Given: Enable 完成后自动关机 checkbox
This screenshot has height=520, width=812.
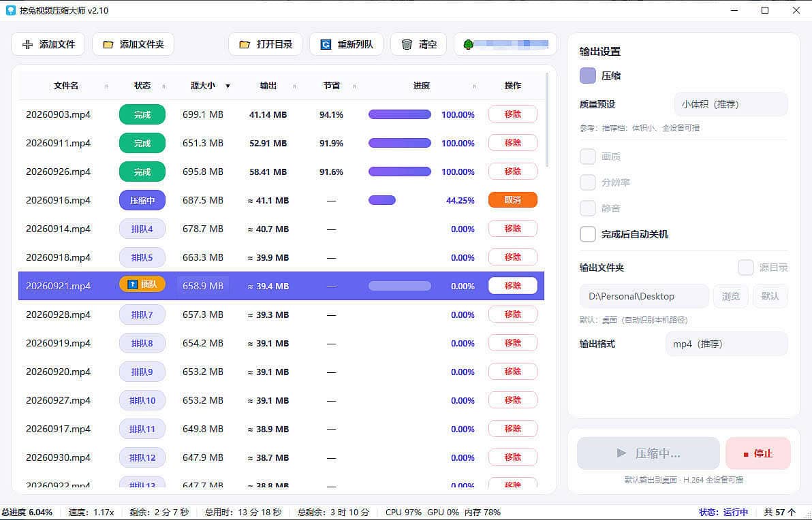Looking at the screenshot, I should point(588,234).
